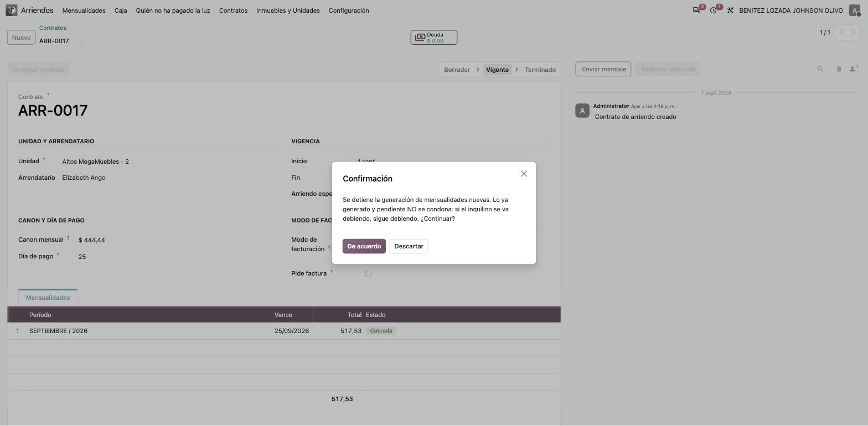Click the Deuda money stat button

pyautogui.click(x=434, y=38)
